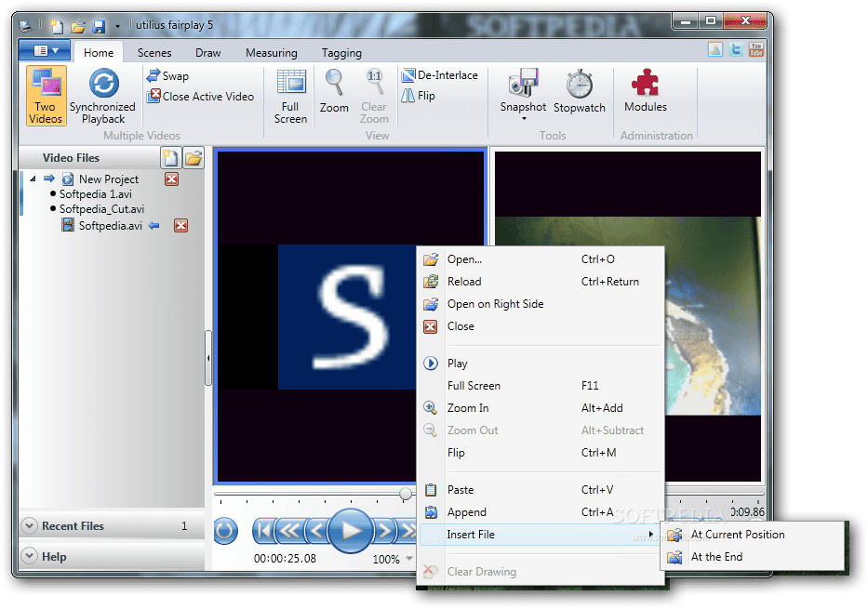Select Softpedia_Cut.avi in file tree

[101, 209]
